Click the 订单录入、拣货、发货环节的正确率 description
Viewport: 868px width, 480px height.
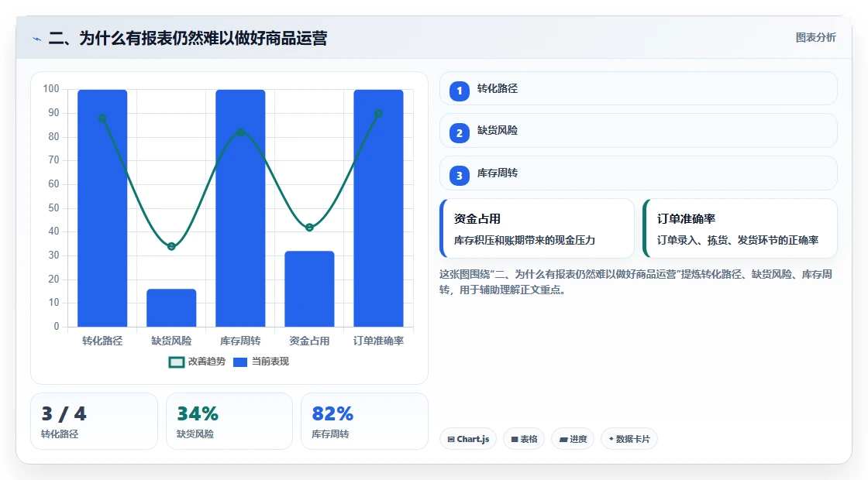coord(738,241)
